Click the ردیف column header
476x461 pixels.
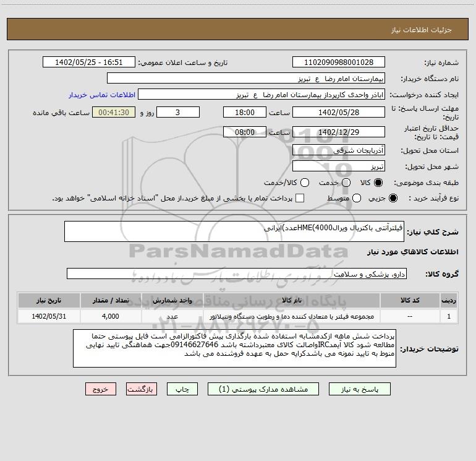pos(449,300)
